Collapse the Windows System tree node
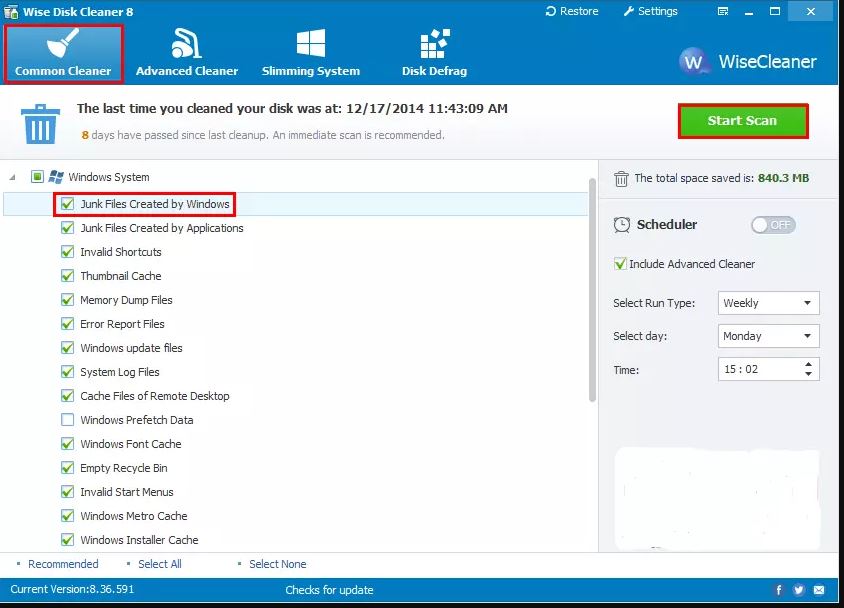This screenshot has width=844, height=608. click(x=14, y=177)
